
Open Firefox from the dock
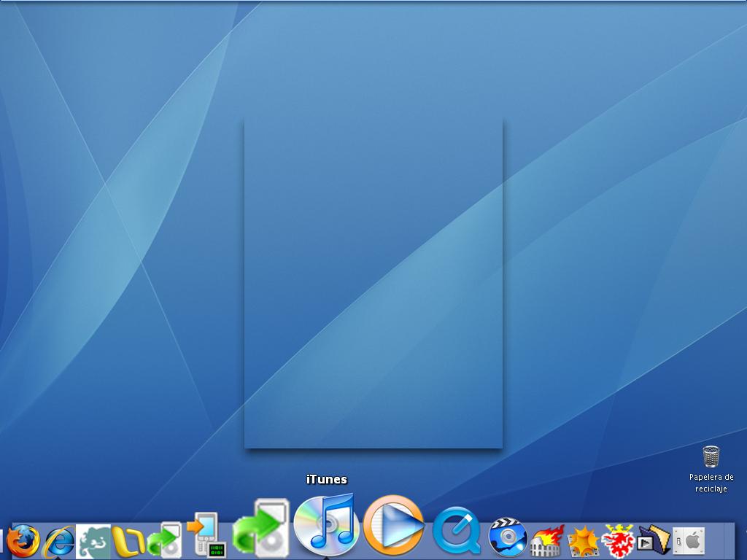pos(23,541)
